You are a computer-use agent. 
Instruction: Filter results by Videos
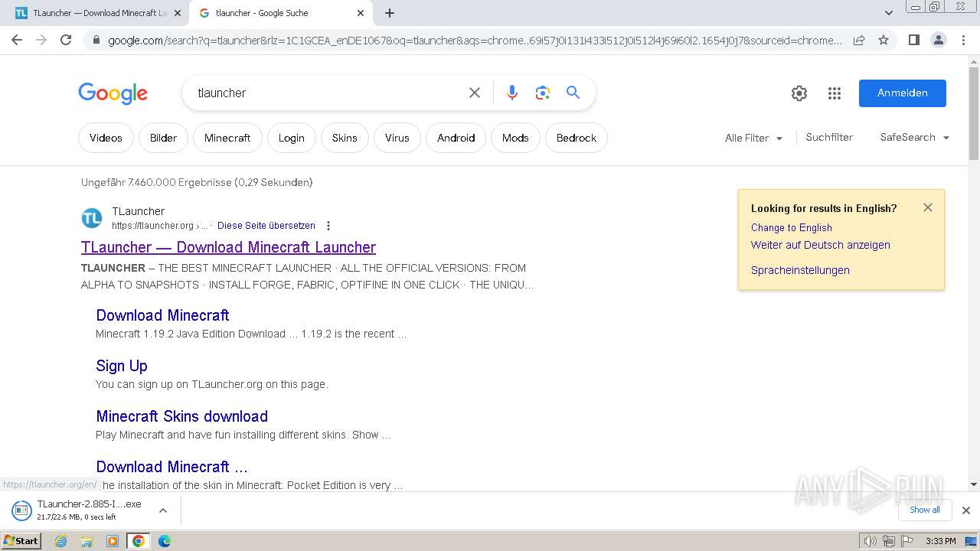point(106,138)
